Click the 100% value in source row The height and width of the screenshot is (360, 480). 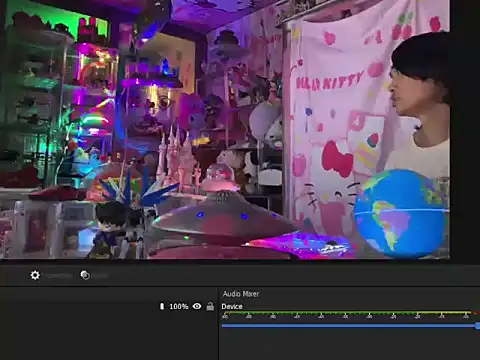coord(179,306)
